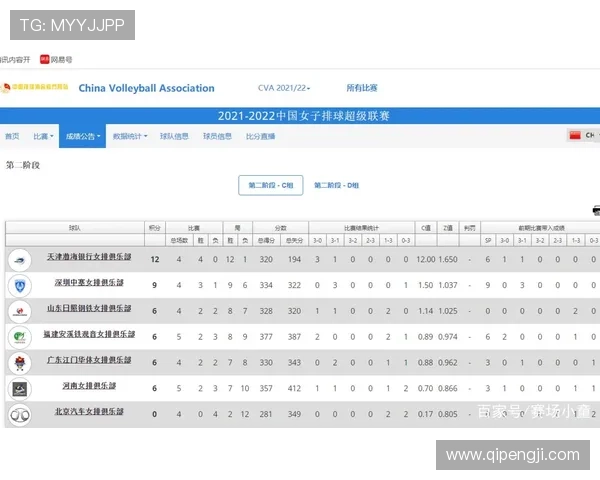Select the 第二阶段 - C组 tab
Image resolution: width=600 pixels, height=480 pixels.
coord(270,185)
